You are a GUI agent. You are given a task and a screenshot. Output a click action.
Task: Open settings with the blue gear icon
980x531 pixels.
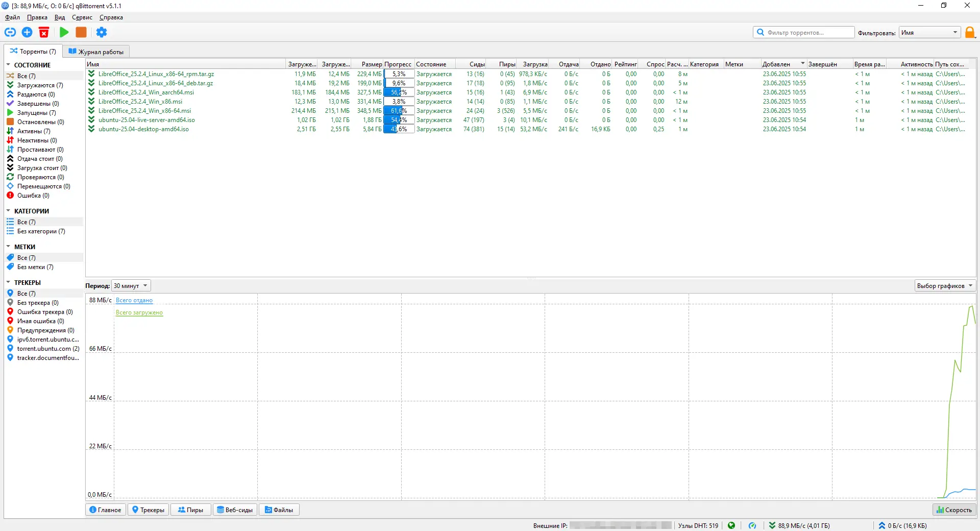pos(102,32)
